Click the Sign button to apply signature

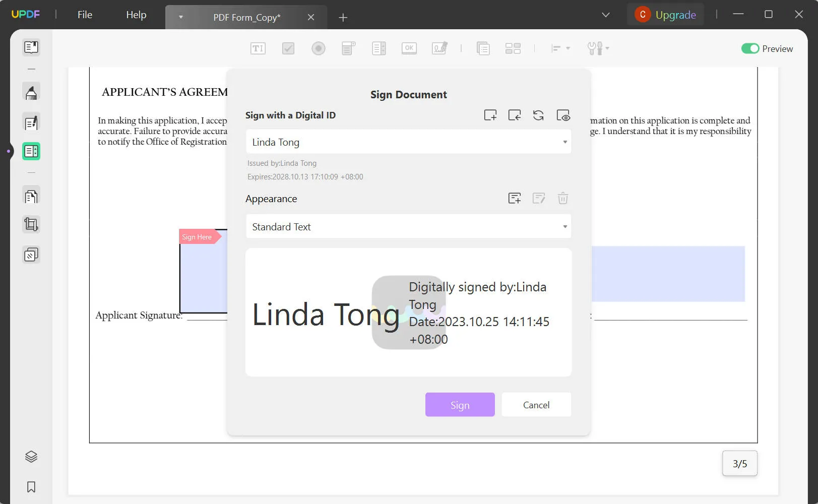[459, 405]
